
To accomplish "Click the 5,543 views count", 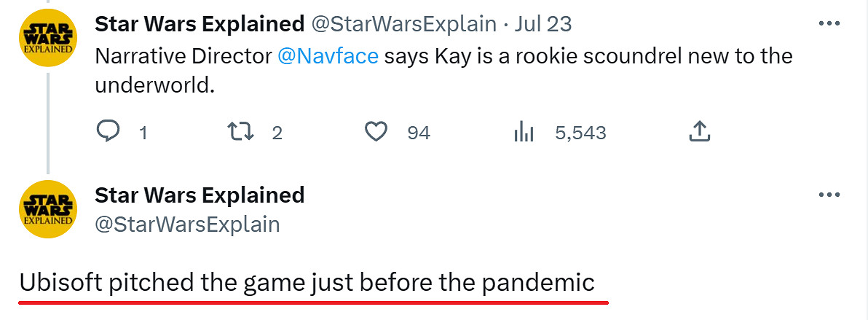I will point(580,133).
